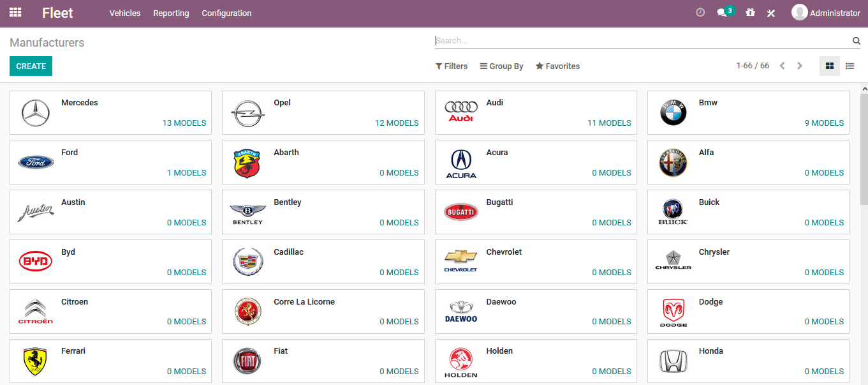Click the scrollbar up arrow
This screenshot has width=868, height=385.
[x=864, y=89]
